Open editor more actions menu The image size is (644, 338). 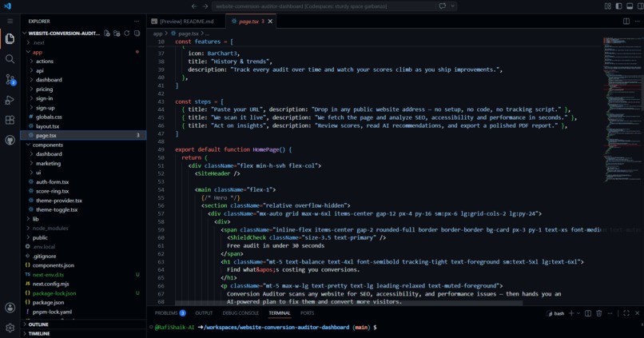pyautogui.click(x=638, y=22)
